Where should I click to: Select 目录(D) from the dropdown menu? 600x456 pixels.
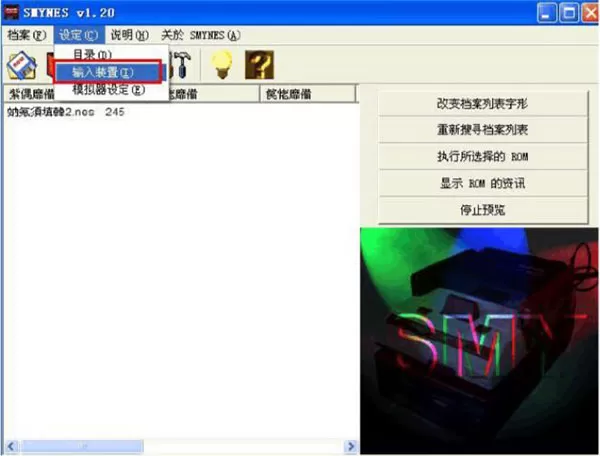click(111, 54)
